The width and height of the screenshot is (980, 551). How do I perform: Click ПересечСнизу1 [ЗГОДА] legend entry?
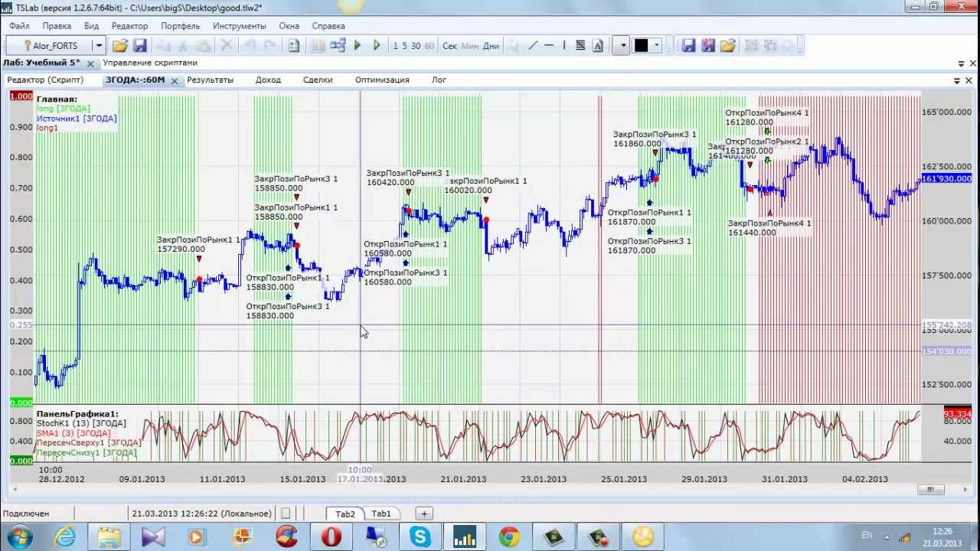tap(87, 453)
